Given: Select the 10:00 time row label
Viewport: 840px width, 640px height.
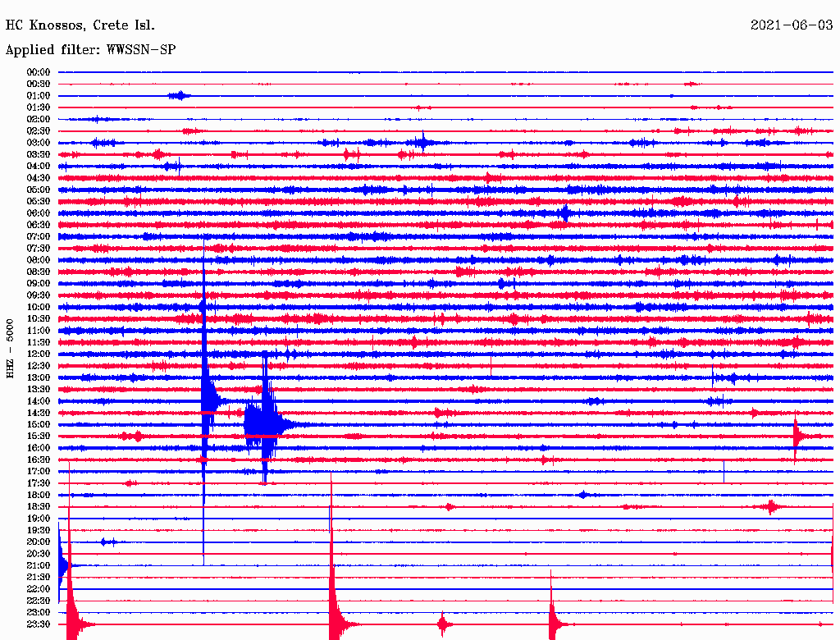Looking at the screenshot, I should [x=39, y=307].
